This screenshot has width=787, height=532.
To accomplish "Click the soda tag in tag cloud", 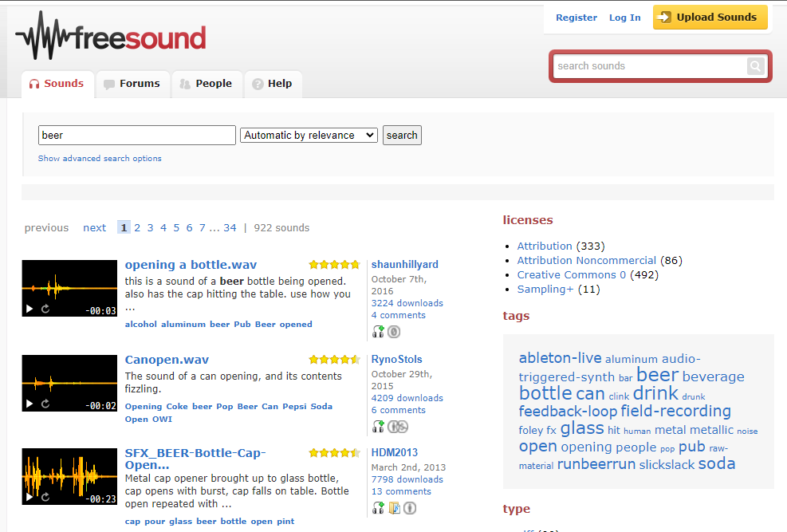I will coord(717,463).
